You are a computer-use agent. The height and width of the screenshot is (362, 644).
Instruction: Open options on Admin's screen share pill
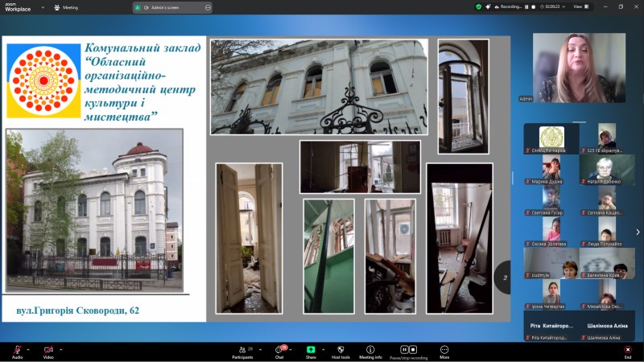208,7
